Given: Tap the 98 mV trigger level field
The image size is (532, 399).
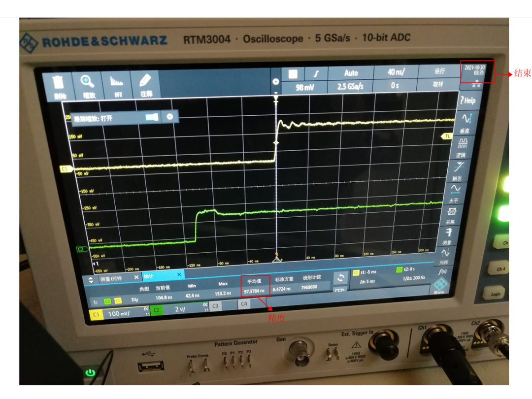Looking at the screenshot, I should [304, 88].
